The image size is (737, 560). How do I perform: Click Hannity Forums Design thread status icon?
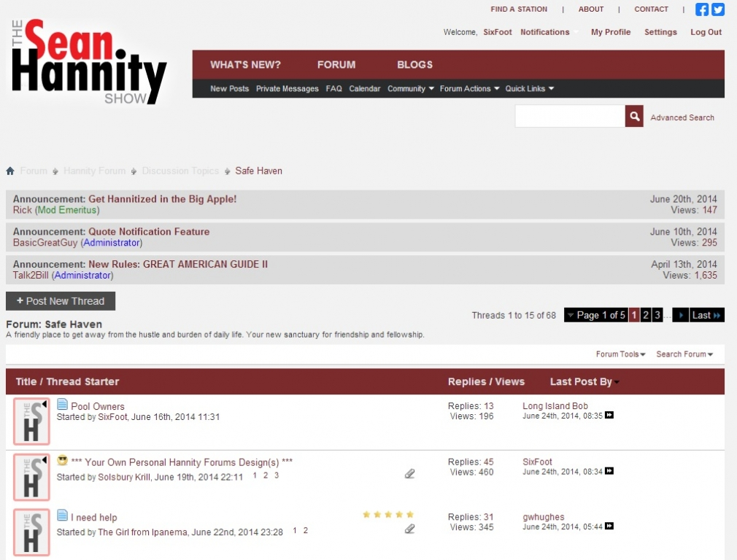[x=31, y=477]
